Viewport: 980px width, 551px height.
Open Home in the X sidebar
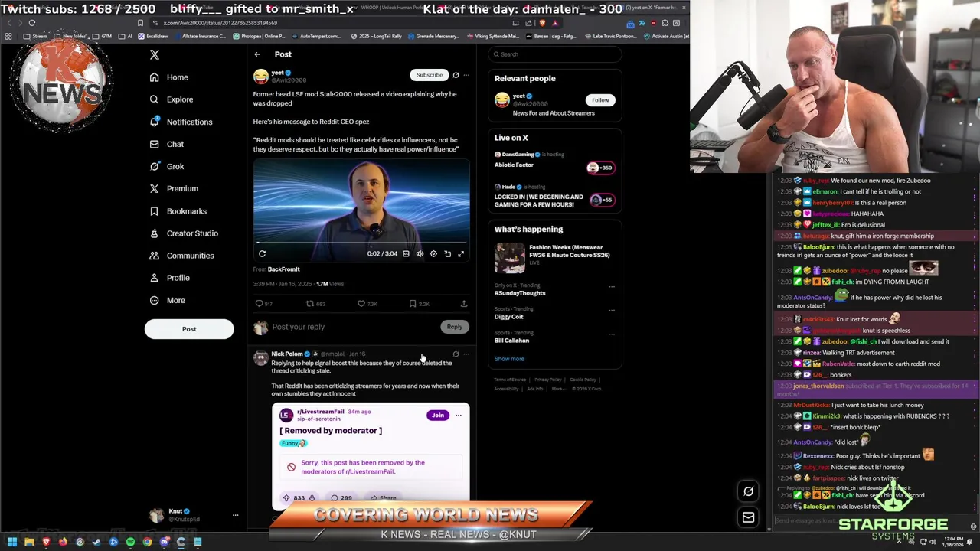pos(168,77)
